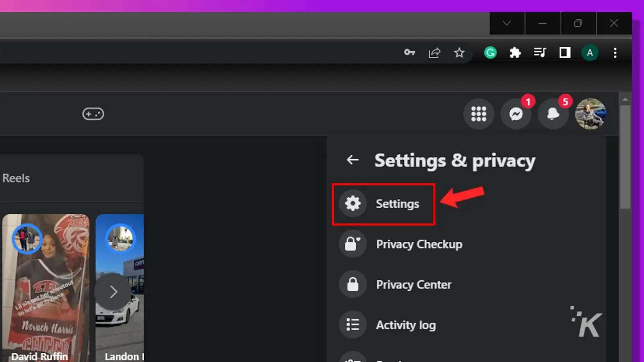The height and width of the screenshot is (362, 644).
Task: Open Settings from the menu
Action: (x=383, y=204)
